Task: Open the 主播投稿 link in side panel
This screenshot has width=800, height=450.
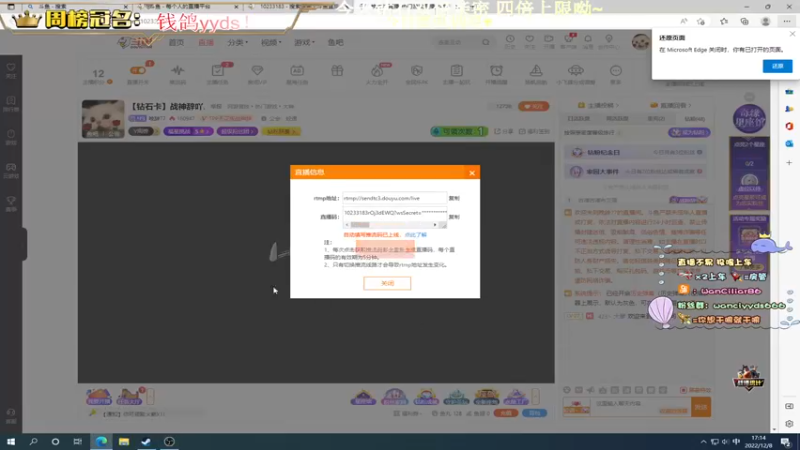Action: (x=598, y=105)
